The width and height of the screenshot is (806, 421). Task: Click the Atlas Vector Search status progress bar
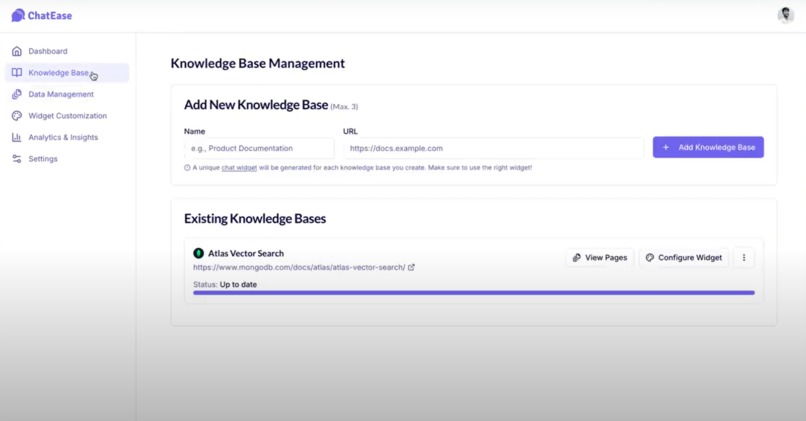474,293
